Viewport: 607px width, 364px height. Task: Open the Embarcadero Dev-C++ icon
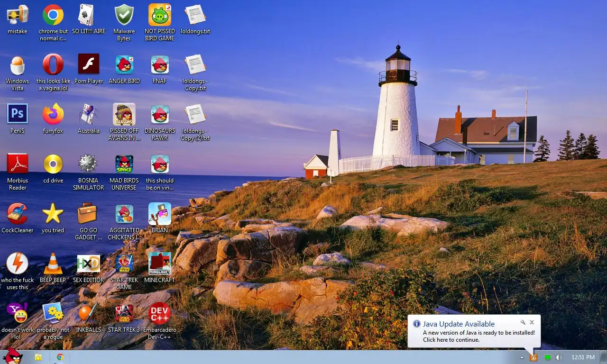[160, 314]
